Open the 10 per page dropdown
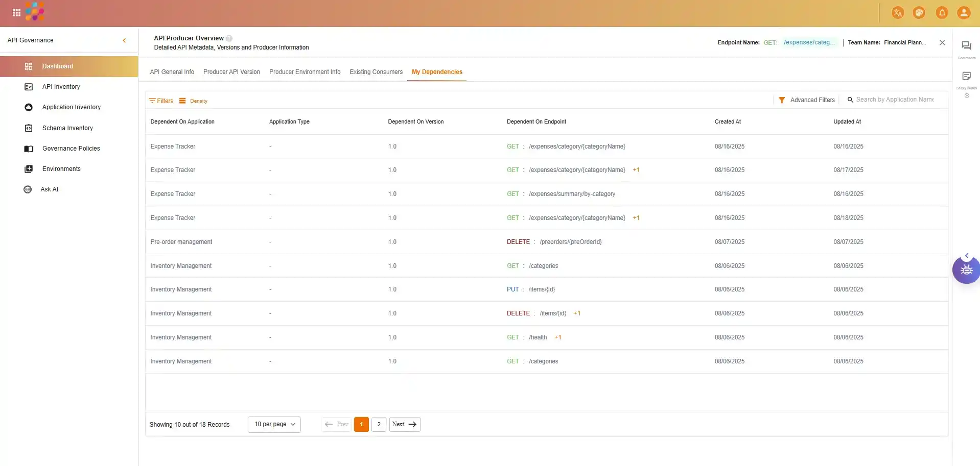 [274, 424]
